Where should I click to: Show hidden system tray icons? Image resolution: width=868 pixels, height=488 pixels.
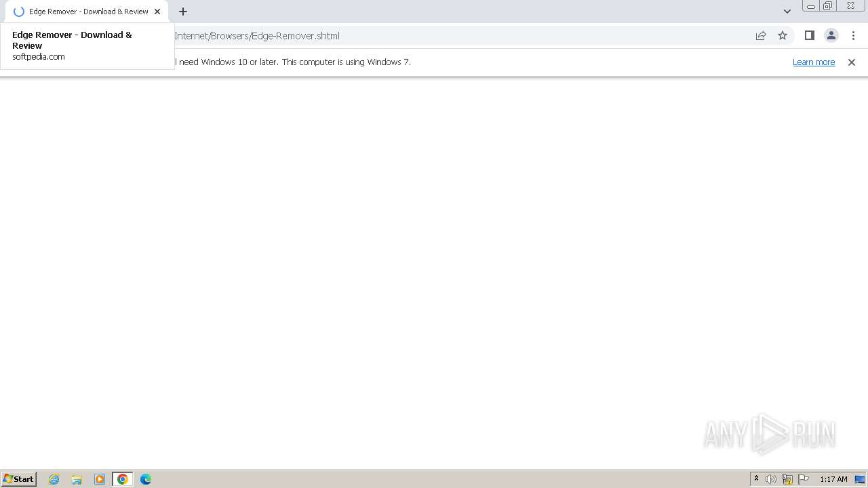756,479
